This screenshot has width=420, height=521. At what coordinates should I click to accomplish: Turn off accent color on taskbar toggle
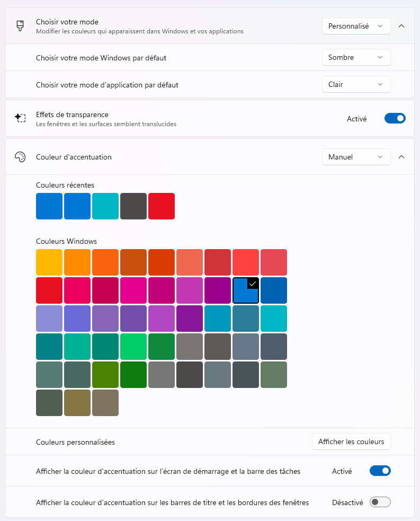[x=380, y=471]
